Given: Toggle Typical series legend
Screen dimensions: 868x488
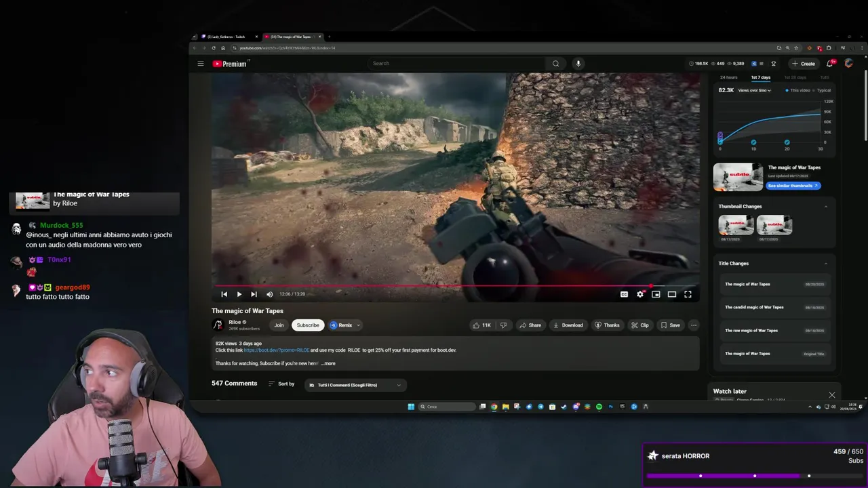Looking at the screenshot, I should (821, 90).
